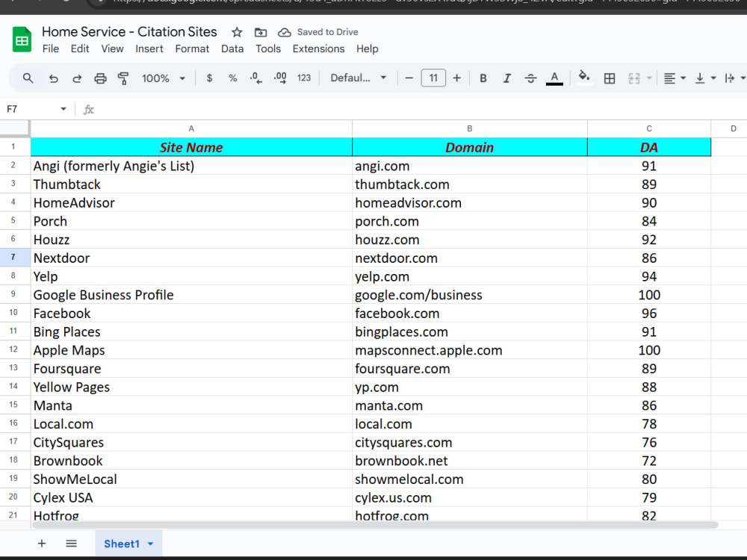Format as currency dollar icon
Image resolution: width=747 pixels, height=560 pixels.
[209, 78]
